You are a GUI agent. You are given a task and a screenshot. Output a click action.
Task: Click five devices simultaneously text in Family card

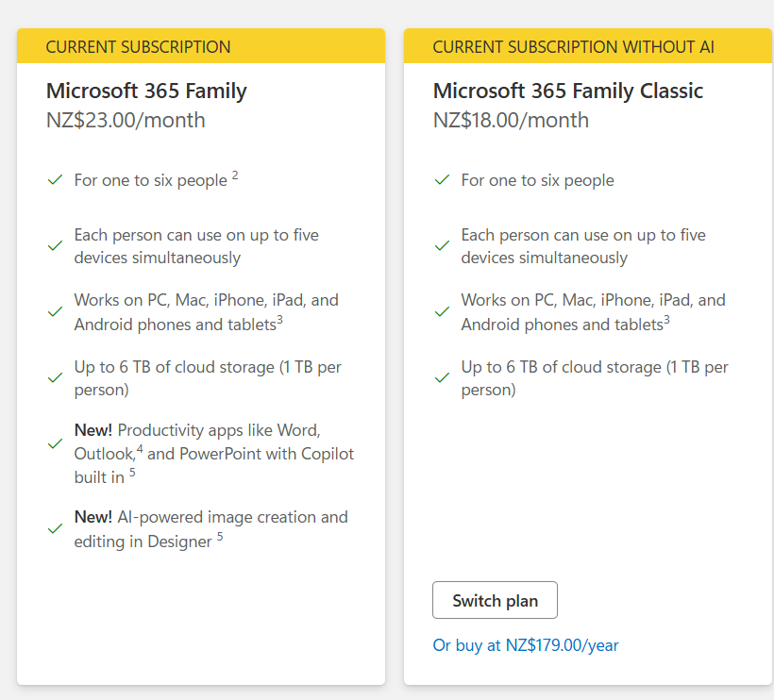coord(196,246)
